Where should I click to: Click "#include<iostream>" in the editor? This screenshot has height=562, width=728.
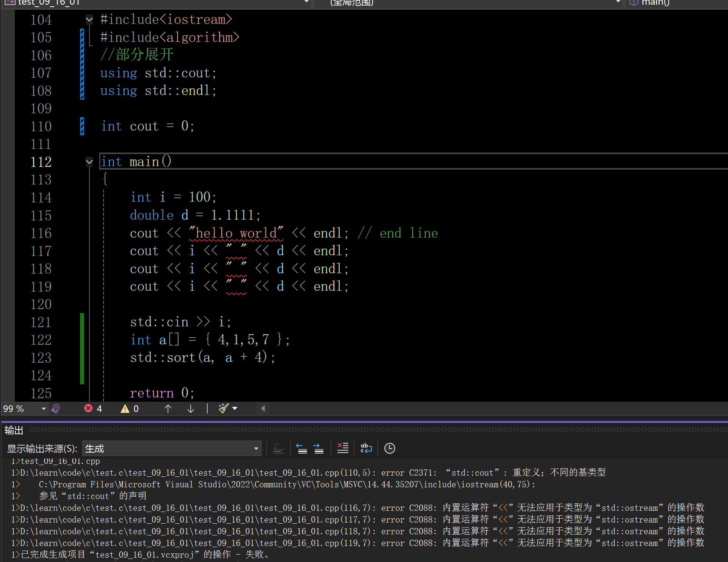pyautogui.click(x=166, y=19)
